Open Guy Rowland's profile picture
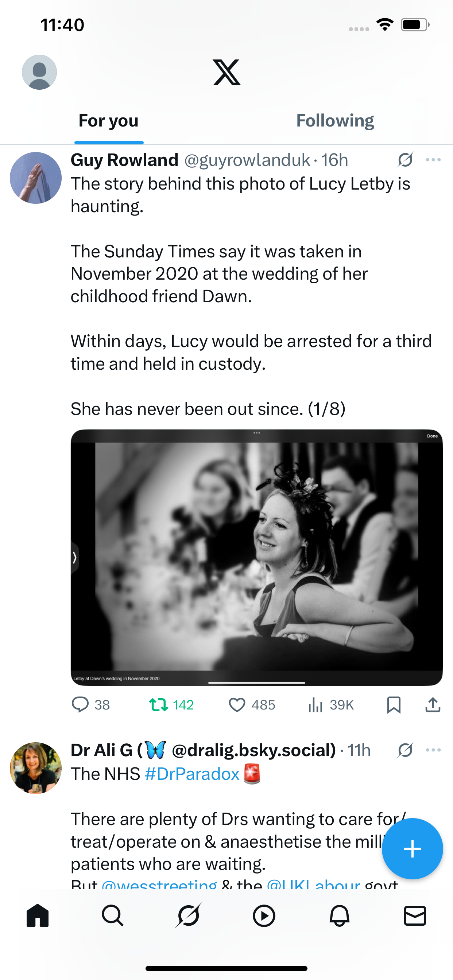453x980 pixels. point(36,178)
